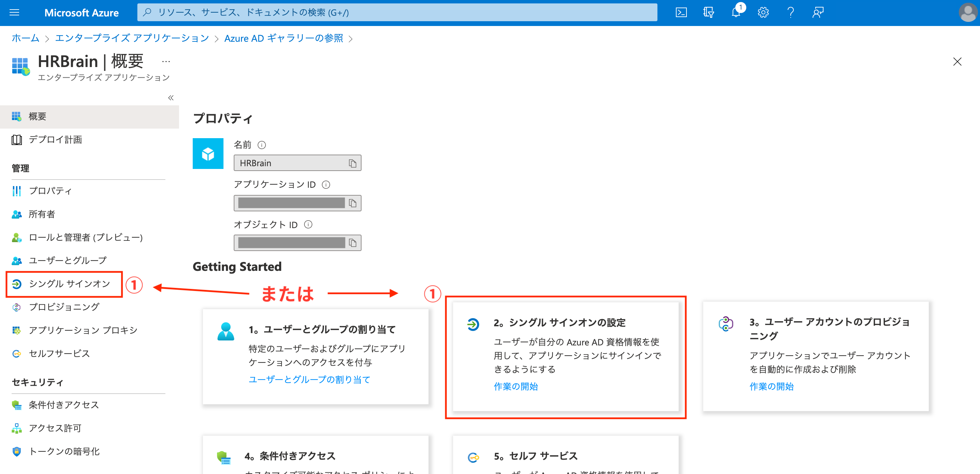Click the key circle icon in card 5
The width and height of the screenshot is (980, 474).
click(473, 458)
